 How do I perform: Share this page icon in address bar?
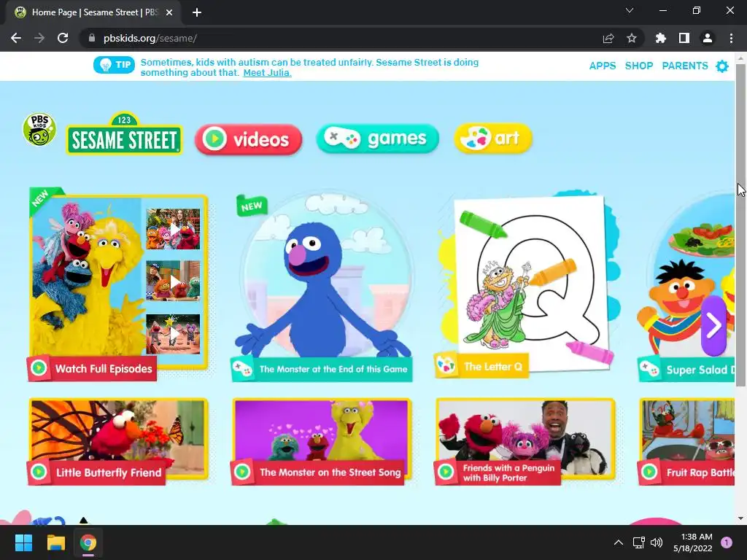coord(608,38)
